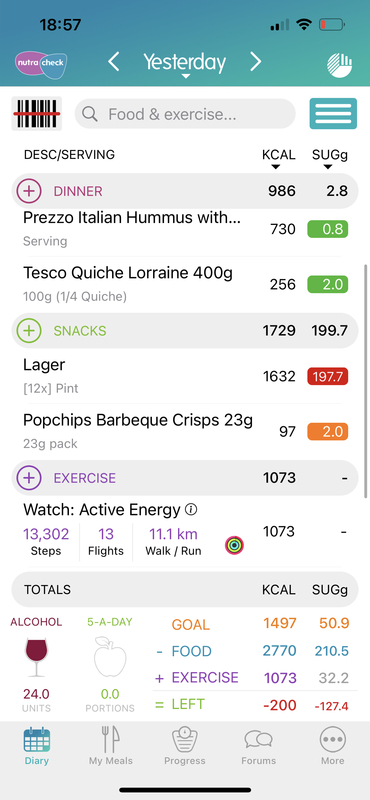370x800 pixels.
Task: Switch to the Progress tab
Action: 185,746
